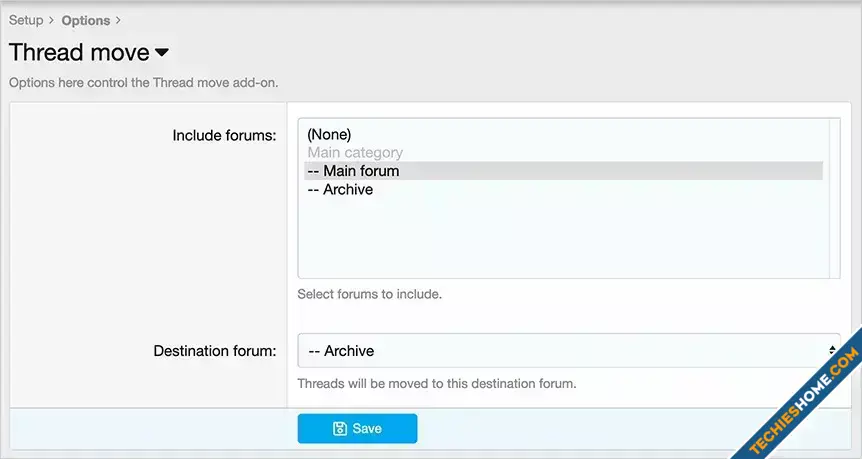This screenshot has height=459, width=862.
Task: Choose -- Main forum in Include forums
Action: click(x=353, y=171)
